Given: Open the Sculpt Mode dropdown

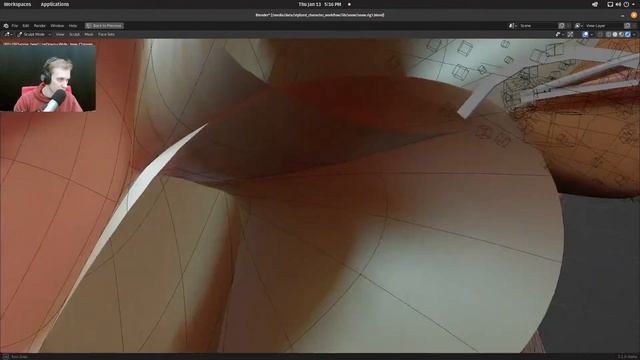Looking at the screenshot, I should (x=34, y=34).
